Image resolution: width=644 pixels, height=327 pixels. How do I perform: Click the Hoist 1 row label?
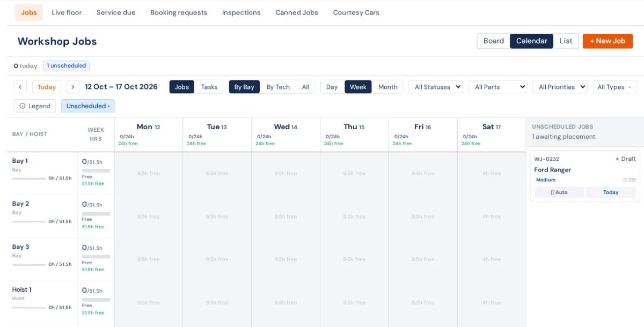[22, 290]
